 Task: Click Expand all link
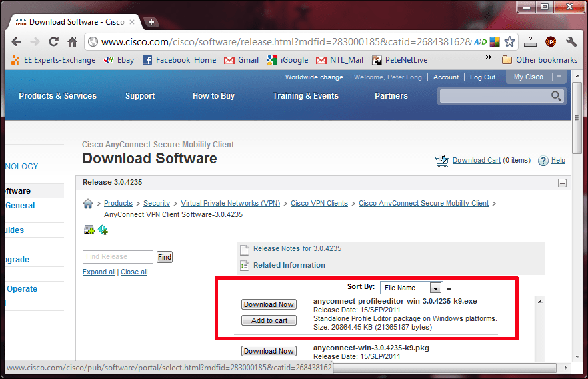click(99, 272)
